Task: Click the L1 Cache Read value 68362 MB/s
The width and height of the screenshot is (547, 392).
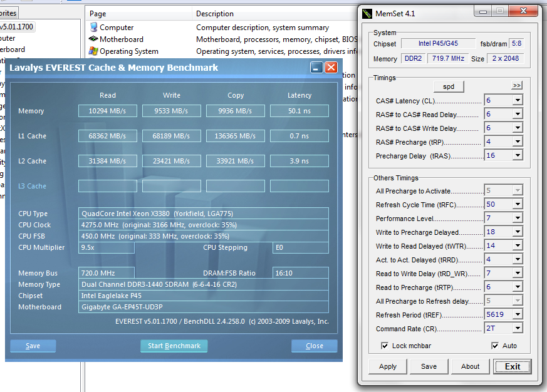Action: [107, 136]
